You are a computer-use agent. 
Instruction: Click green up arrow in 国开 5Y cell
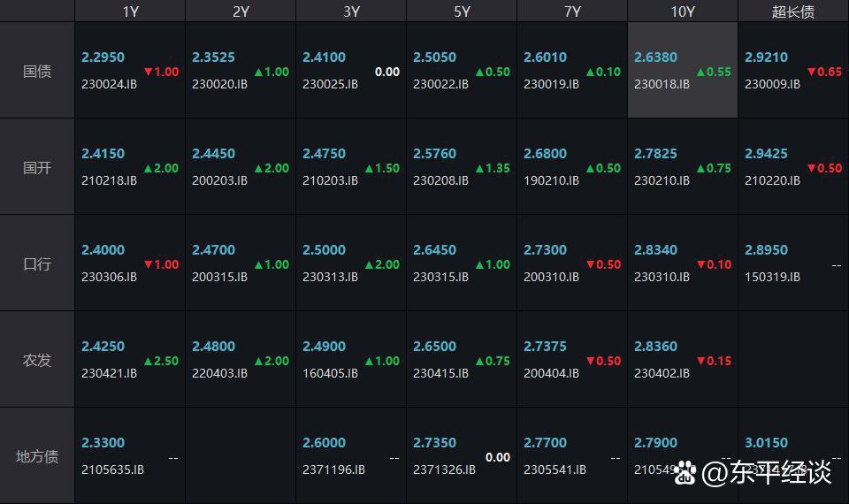480,169
